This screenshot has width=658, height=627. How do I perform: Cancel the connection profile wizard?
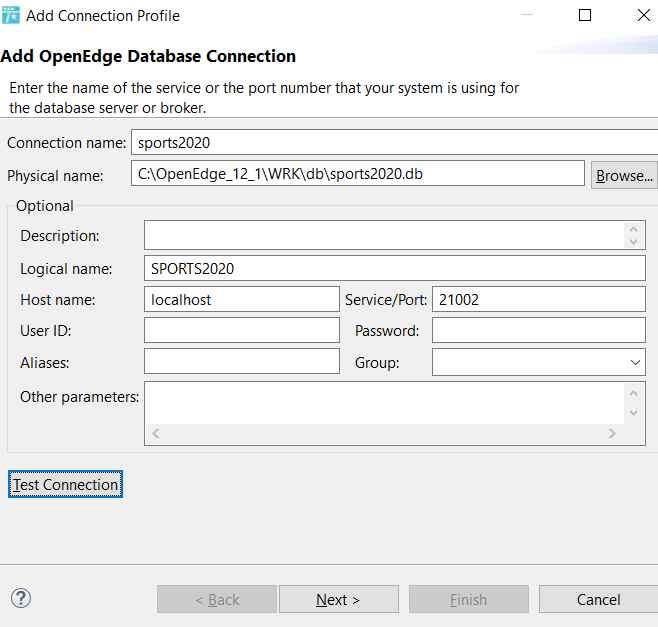pyautogui.click(x=598, y=599)
